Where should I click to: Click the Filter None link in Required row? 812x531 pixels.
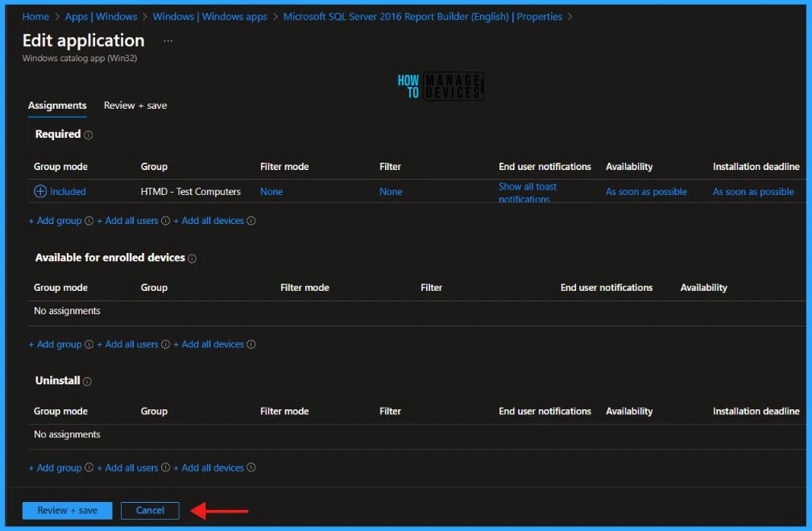point(391,192)
